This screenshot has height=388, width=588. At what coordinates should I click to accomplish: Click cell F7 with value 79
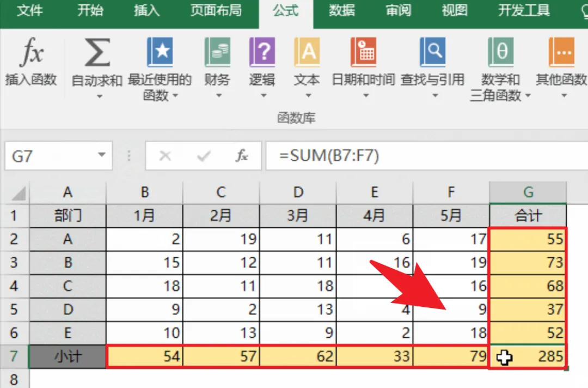451,356
